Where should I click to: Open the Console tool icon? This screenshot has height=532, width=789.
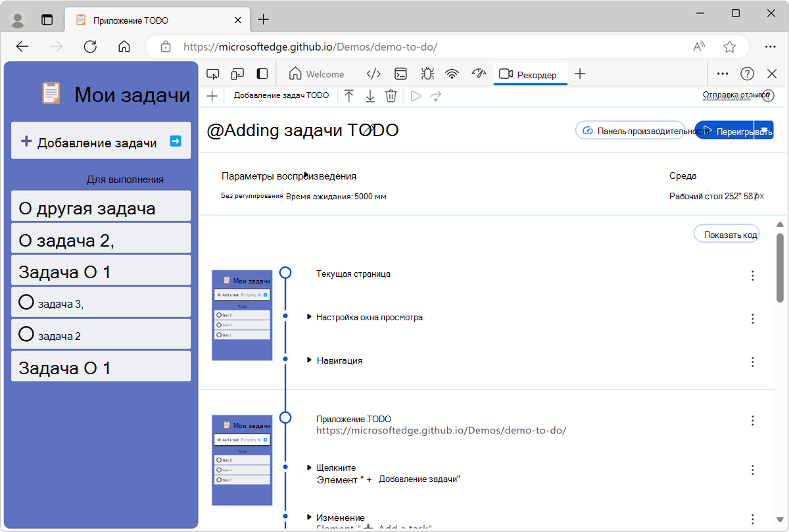pyautogui.click(x=400, y=74)
